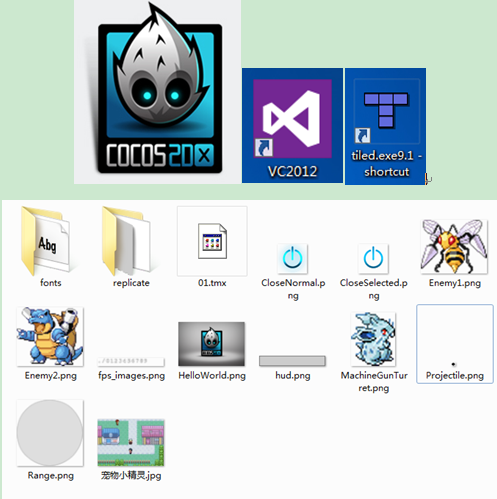Click the 'HelloWorld.png' file name
The image size is (497, 499).
[212, 376]
